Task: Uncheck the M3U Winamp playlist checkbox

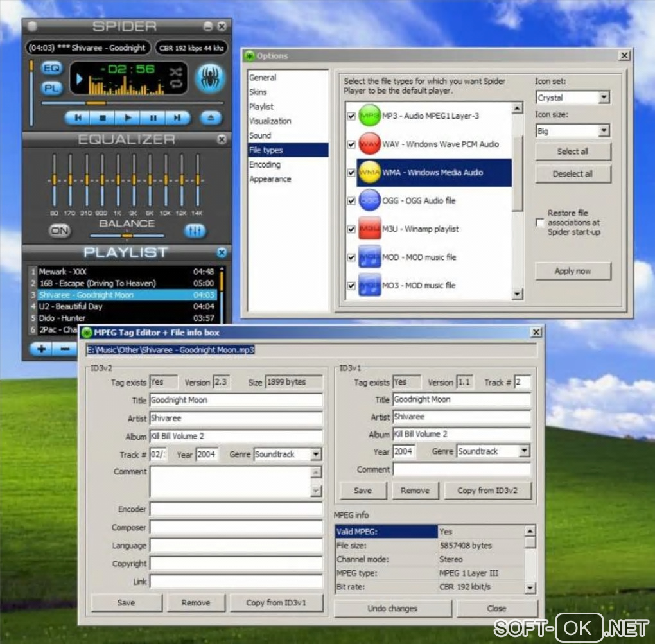Action: [x=351, y=229]
